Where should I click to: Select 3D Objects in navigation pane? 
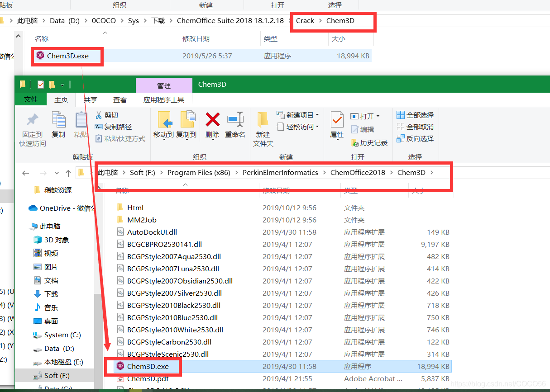51,240
